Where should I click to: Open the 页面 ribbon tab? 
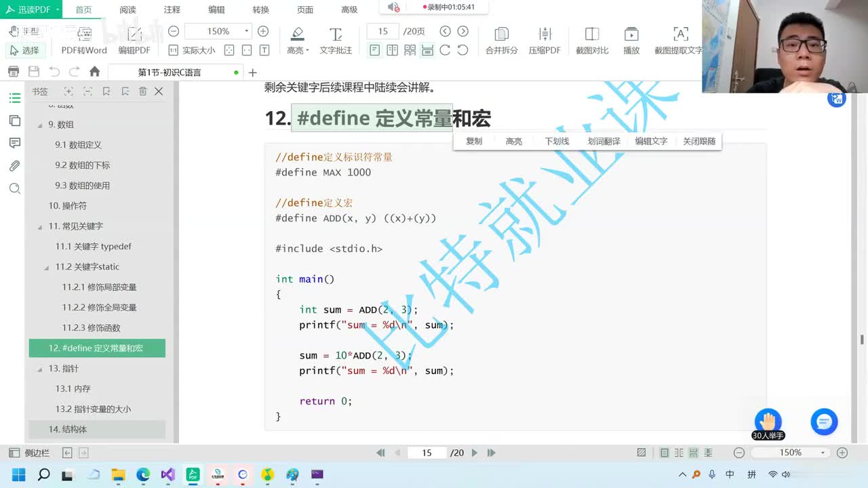(x=305, y=9)
